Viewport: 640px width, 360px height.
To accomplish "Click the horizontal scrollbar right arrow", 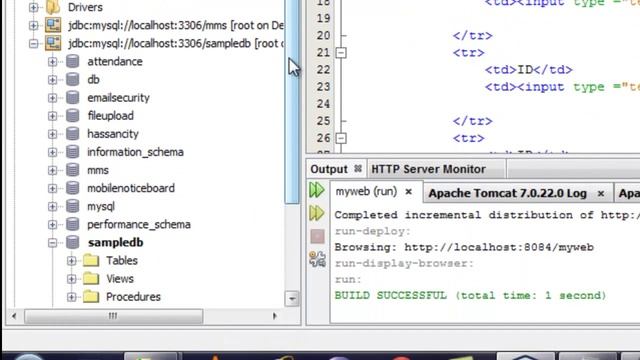I will click(x=274, y=316).
